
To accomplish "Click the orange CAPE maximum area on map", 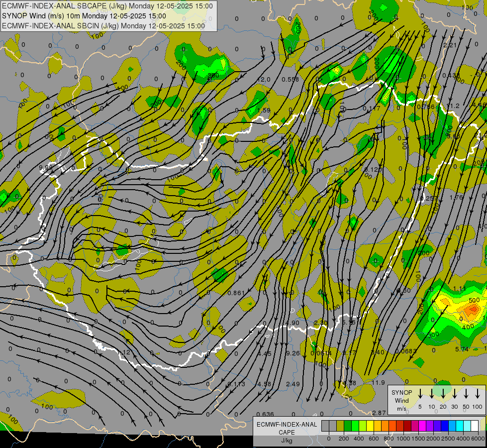I will (x=473, y=309).
